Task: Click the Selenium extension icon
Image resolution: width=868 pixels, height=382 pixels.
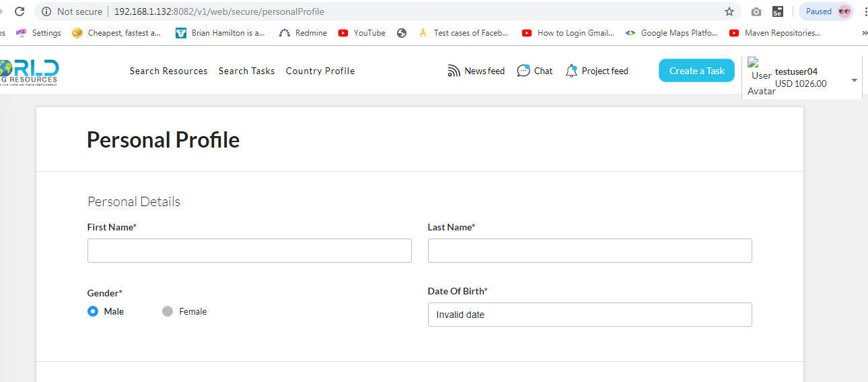Action: point(777,11)
